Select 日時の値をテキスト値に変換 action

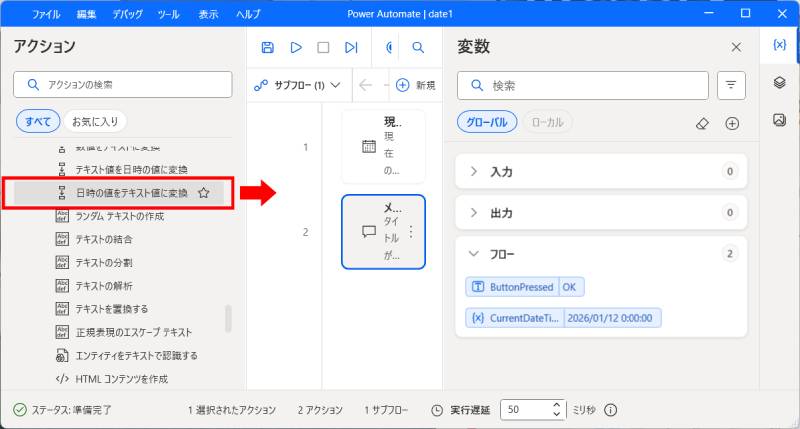tap(119, 193)
